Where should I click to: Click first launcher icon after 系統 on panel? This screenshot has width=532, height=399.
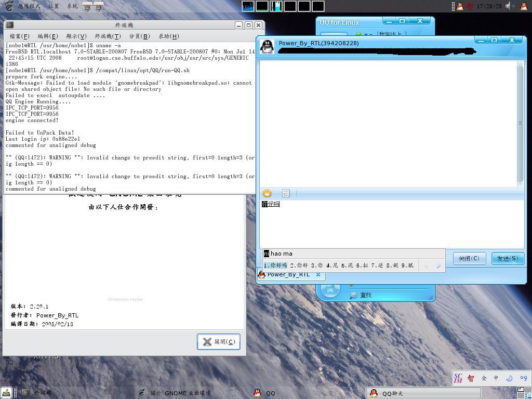tap(87, 6)
